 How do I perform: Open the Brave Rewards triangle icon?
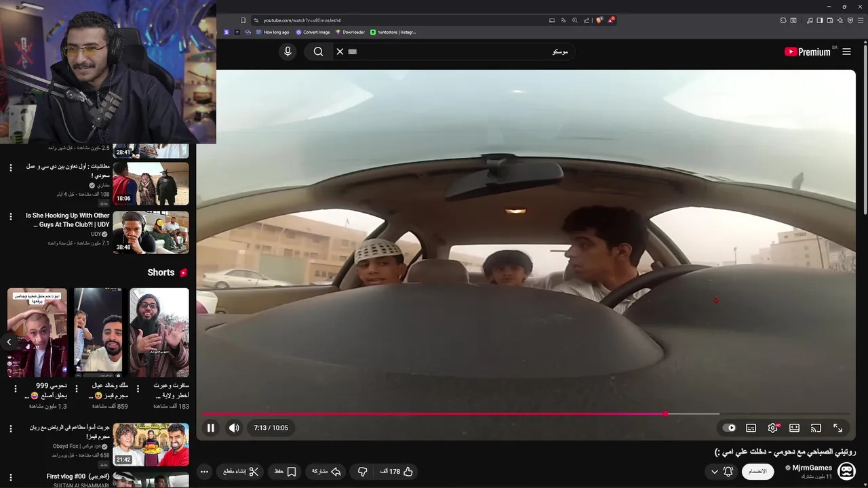pos(610,20)
